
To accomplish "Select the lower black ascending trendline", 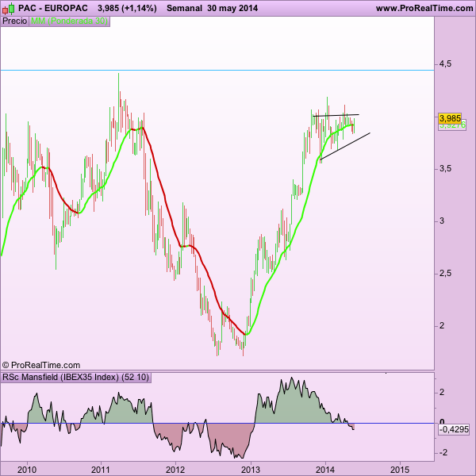I will coord(345,146).
